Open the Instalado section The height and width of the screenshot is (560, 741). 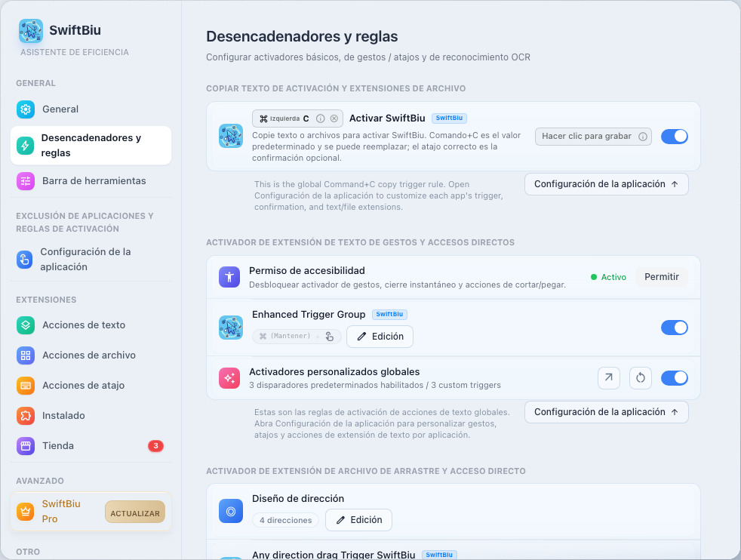coord(91,416)
